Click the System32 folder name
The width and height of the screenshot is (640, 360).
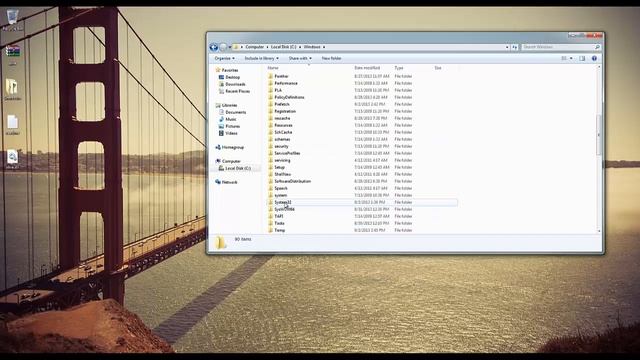[x=283, y=202]
